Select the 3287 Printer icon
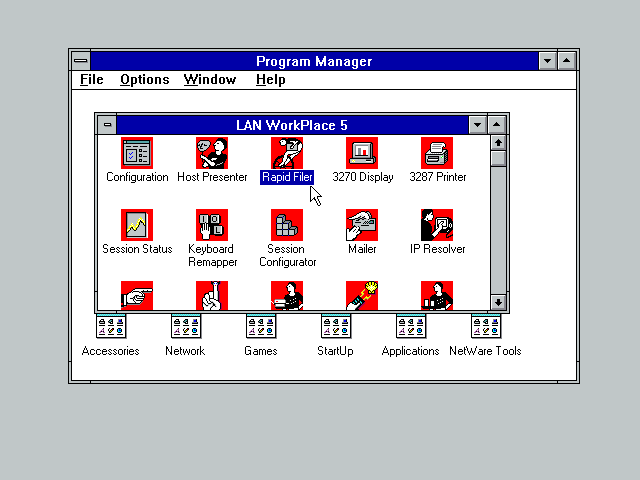Image resolution: width=640 pixels, height=480 pixels. [x=437, y=153]
